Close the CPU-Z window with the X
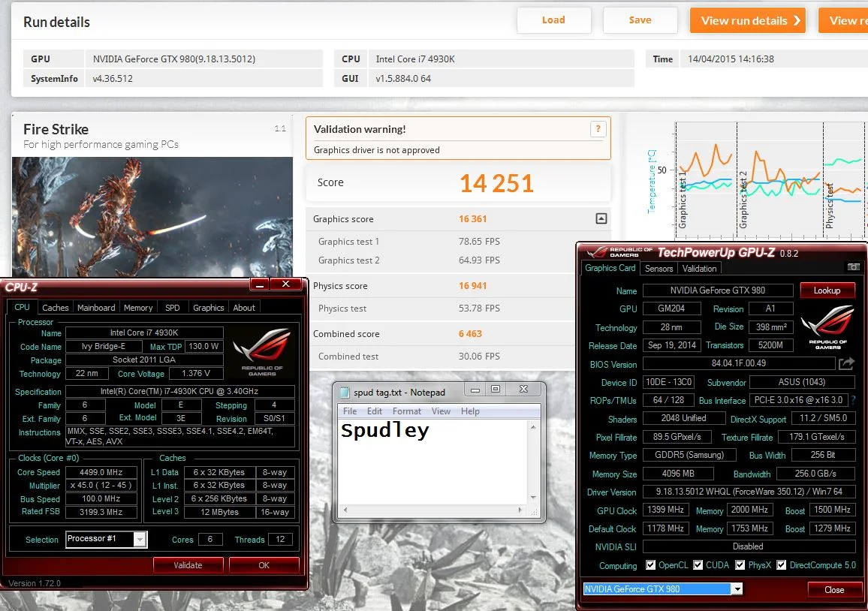The height and width of the screenshot is (611, 868). click(x=285, y=284)
